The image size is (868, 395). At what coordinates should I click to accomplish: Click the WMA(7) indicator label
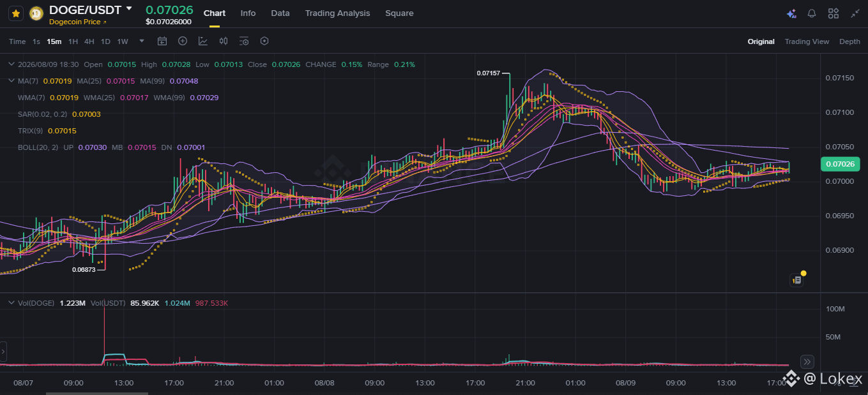(31, 98)
